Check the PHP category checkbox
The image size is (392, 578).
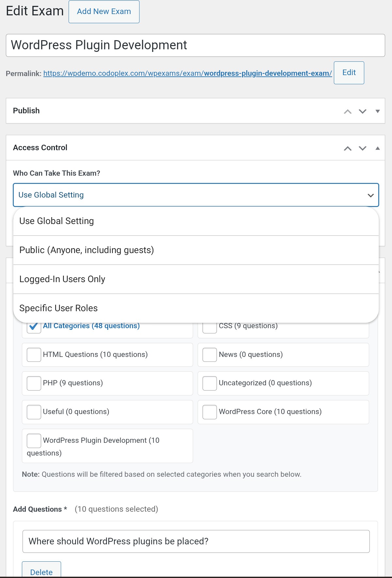tap(33, 383)
